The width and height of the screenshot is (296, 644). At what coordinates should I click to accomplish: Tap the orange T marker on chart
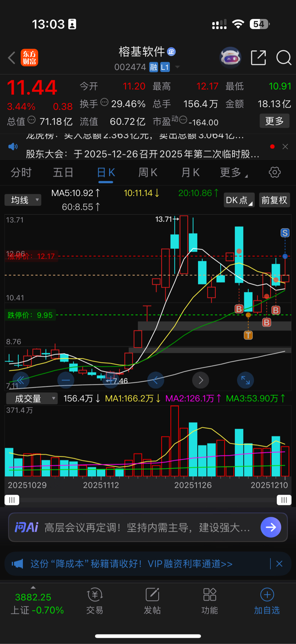248,335
